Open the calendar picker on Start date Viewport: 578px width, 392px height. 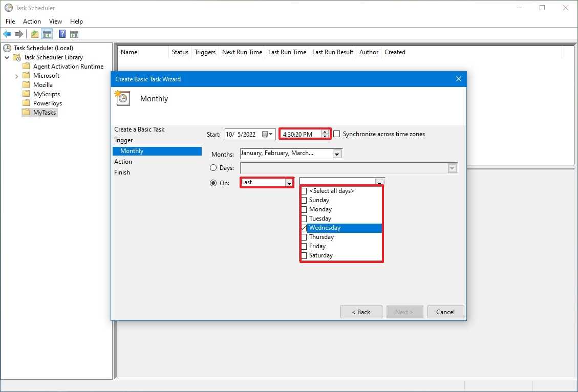click(x=268, y=134)
